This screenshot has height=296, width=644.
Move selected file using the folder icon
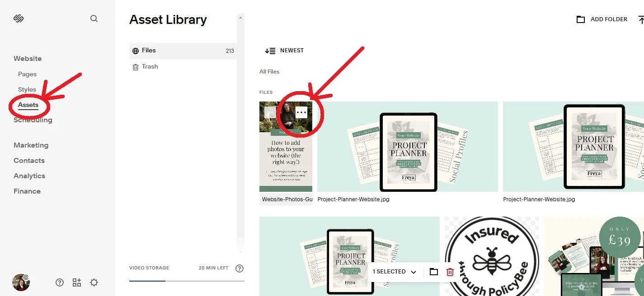[x=434, y=272]
